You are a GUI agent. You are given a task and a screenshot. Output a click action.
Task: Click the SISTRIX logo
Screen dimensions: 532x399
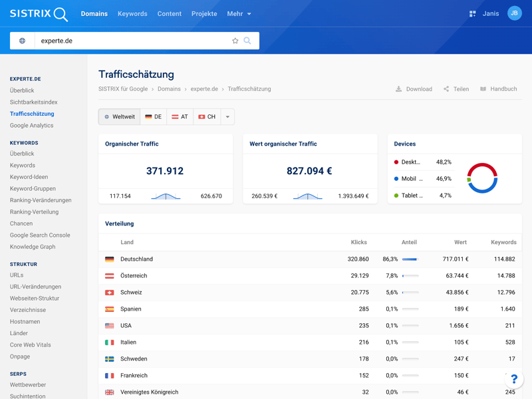39,14
